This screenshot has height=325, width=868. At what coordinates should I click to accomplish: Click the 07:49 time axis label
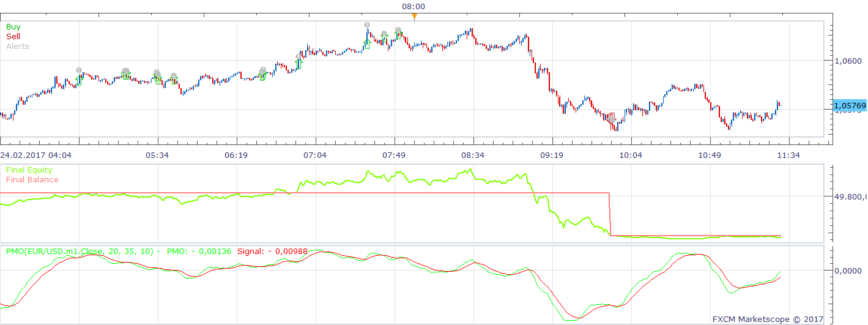[394, 155]
